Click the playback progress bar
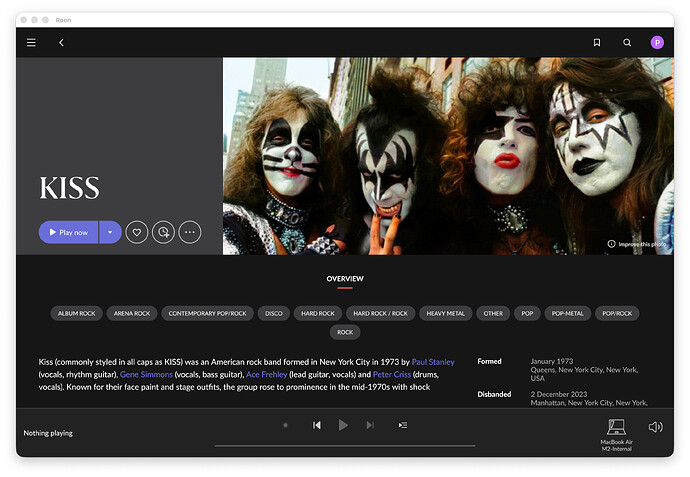Viewport: 690px width, 477px height. [x=345, y=446]
